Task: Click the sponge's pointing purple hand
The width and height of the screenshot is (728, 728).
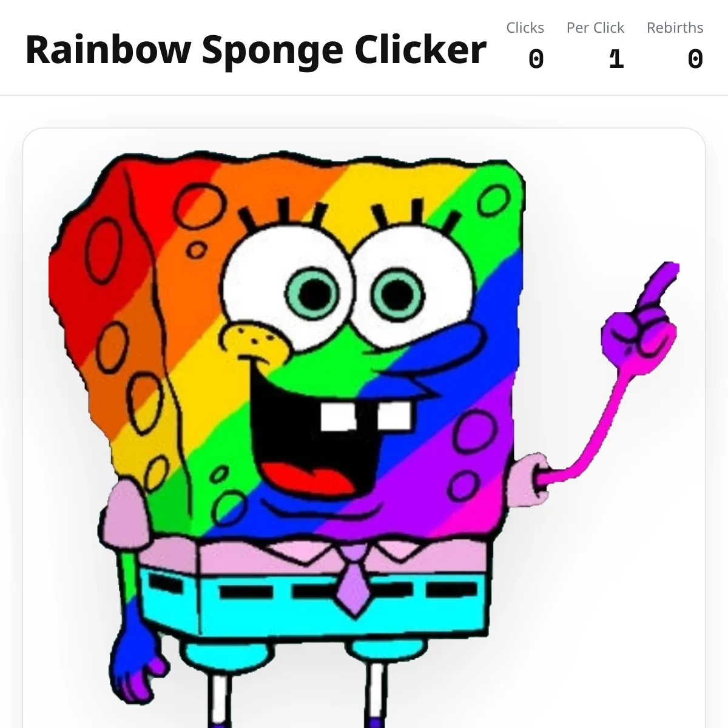Action: [643, 314]
